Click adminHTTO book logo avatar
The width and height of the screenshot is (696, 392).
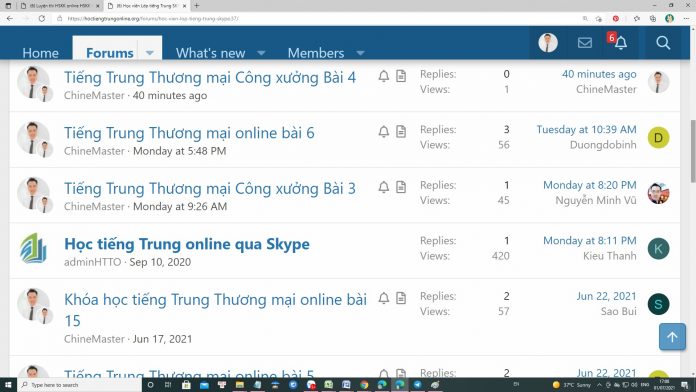click(33, 249)
